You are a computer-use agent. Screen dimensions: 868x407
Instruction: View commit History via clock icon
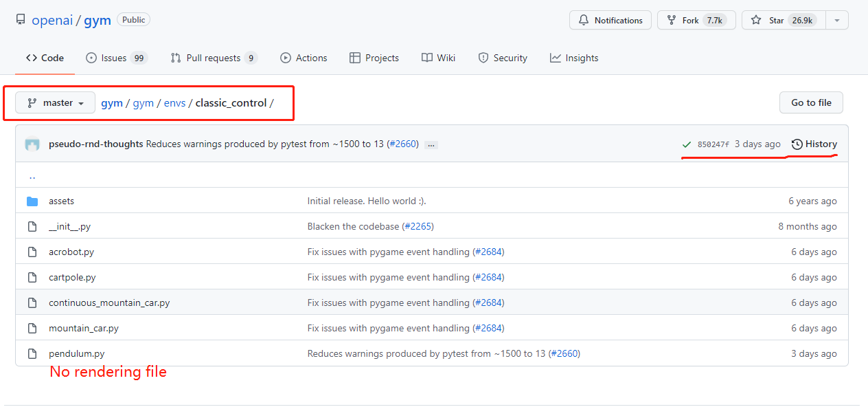(797, 144)
